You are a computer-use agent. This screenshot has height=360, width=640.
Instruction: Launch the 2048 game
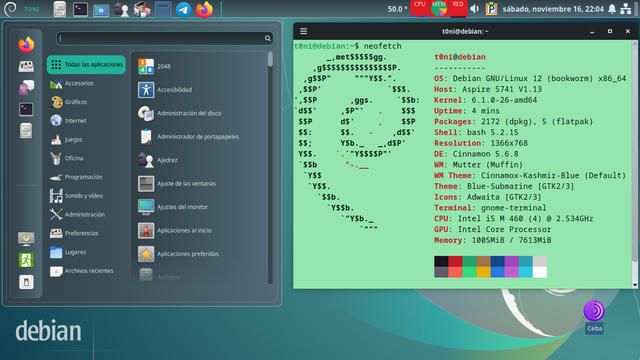tap(200, 66)
